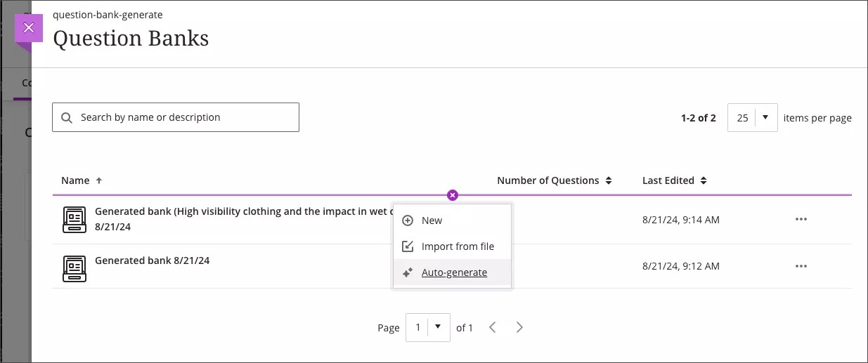Image resolution: width=868 pixels, height=363 pixels.
Task: Close the Question Banks panel
Action: tap(28, 28)
